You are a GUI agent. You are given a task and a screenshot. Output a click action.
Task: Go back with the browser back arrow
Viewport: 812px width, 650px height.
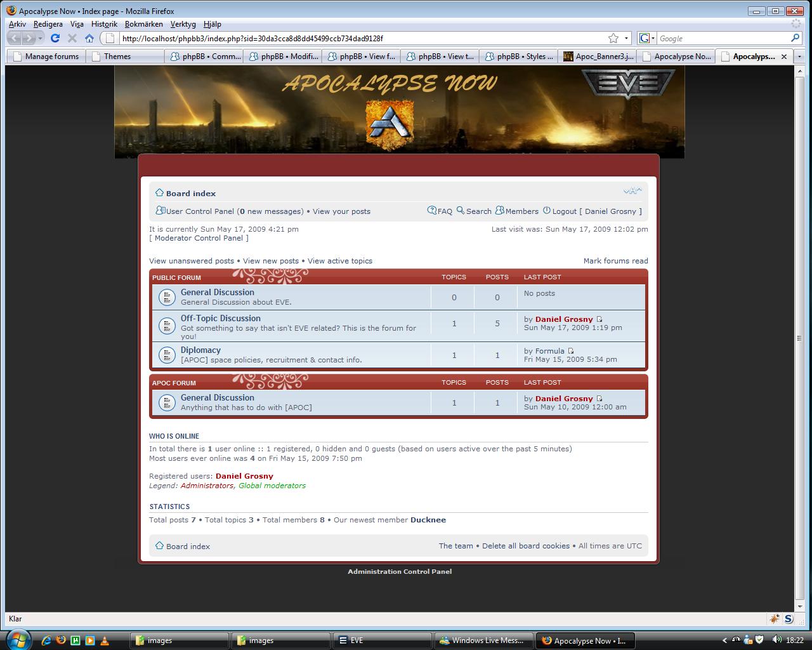(15, 38)
